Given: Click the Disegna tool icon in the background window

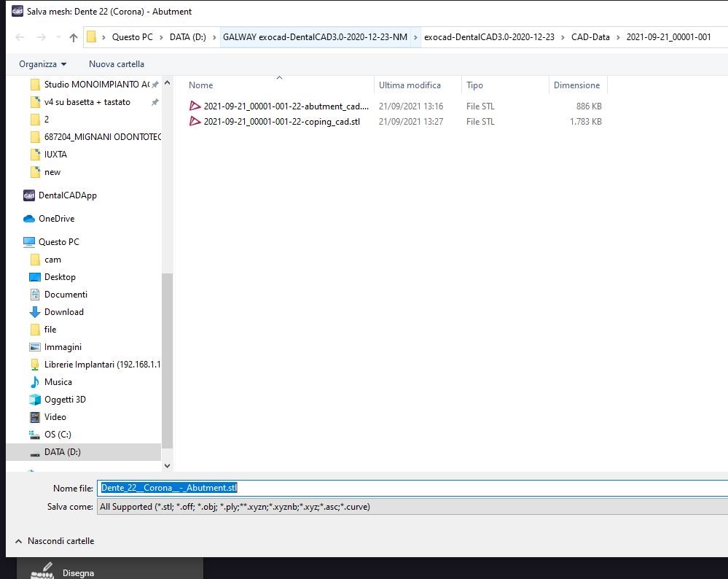Looking at the screenshot, I should [x=42, y=571].
